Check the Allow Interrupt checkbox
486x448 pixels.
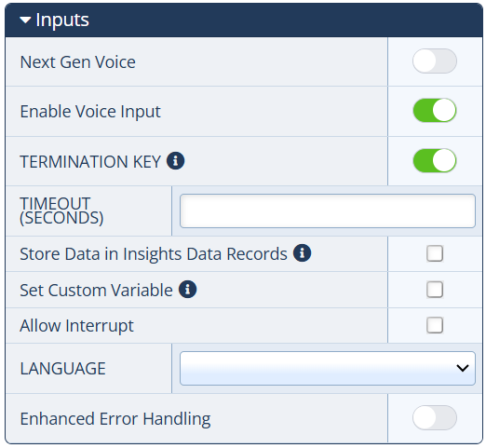pyautogui.click(x=435, y=325)
